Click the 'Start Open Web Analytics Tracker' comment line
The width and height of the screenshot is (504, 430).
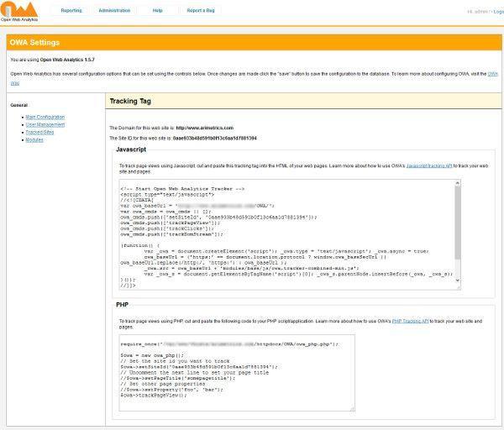tap(182, 189)
